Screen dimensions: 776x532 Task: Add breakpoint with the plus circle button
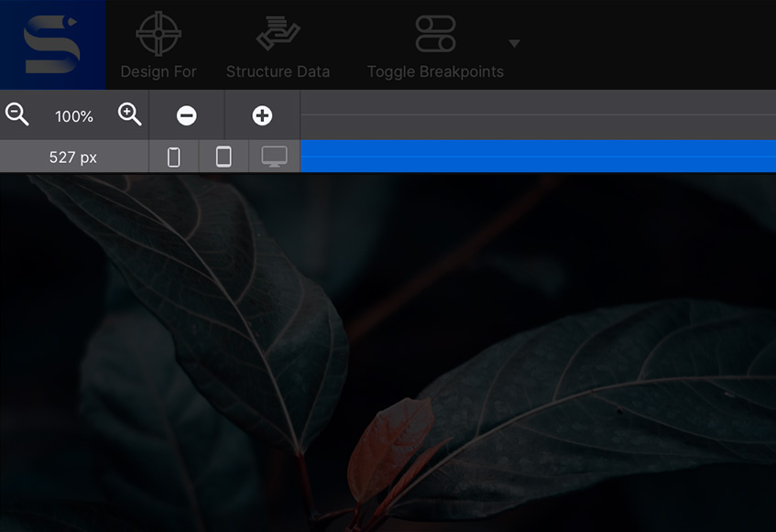click(262, 115)
